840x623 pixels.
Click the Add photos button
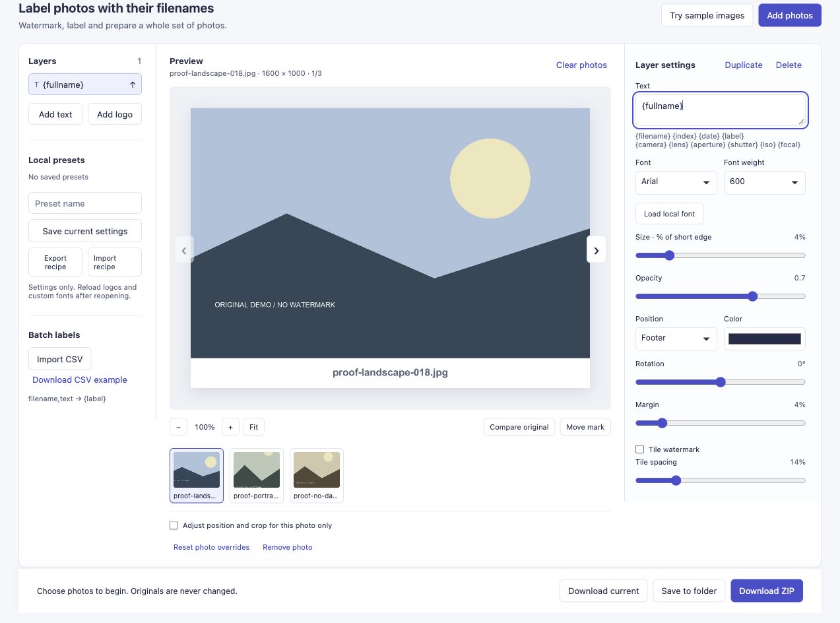click(x=790, y=15)
